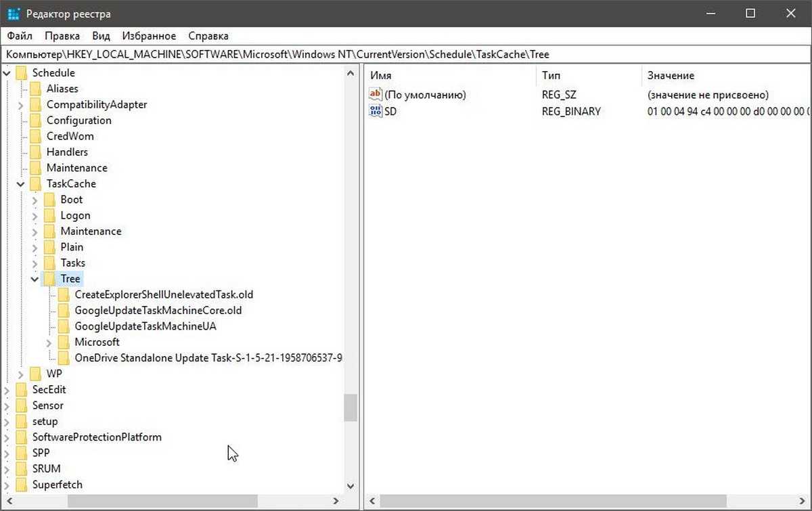Select the WP key label

54,374
